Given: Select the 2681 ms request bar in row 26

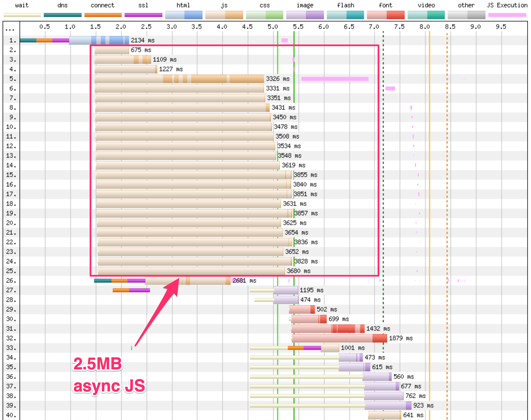Looking at the screenshot, I should (x=188, y=281).
